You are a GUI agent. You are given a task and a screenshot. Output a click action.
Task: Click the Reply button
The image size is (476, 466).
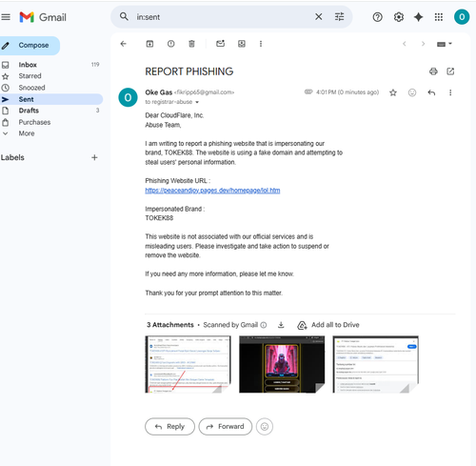pyautogui.click(x=169, y=427)
